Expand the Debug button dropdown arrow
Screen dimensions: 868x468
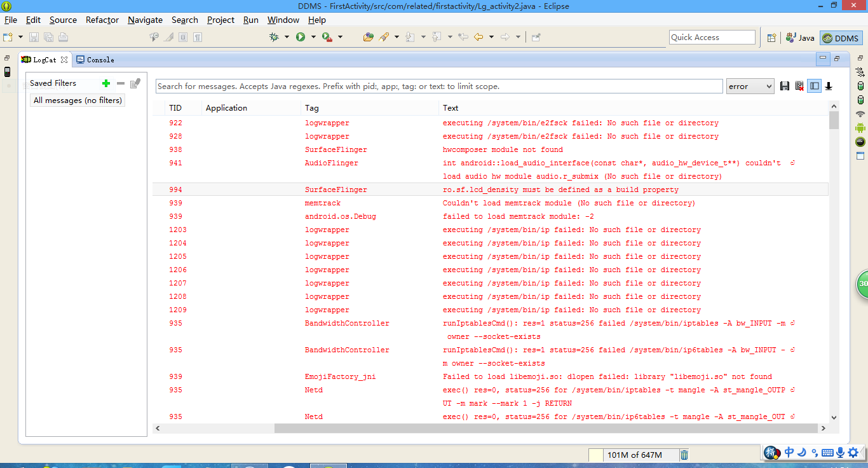pyautogui.click(x=287, y=38)
